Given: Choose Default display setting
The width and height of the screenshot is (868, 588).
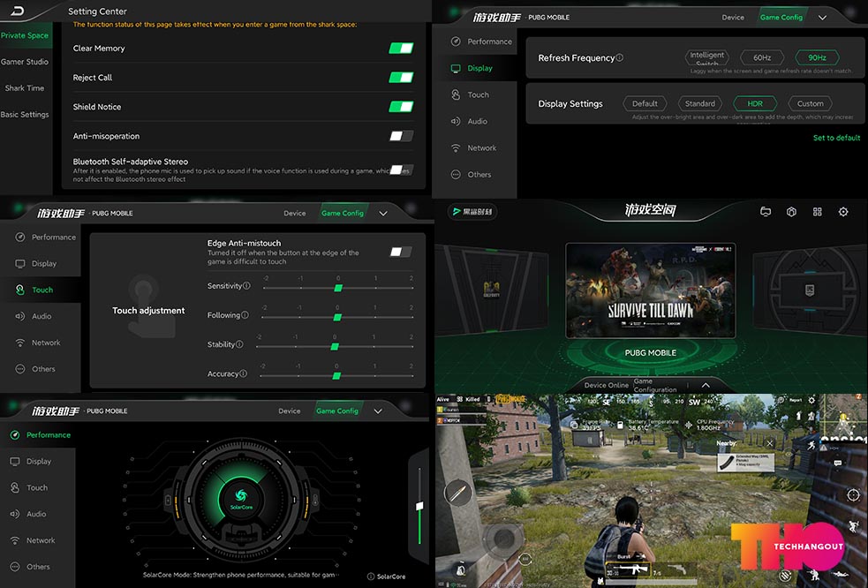Looking at the screenshot, I should click(645, 103).
